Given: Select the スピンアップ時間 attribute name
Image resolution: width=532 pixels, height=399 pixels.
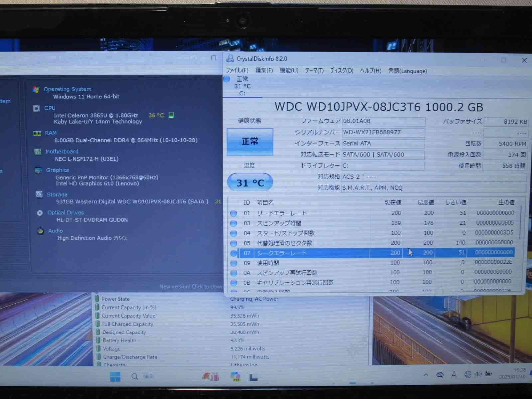Looking at the screenshot, I should (x=279, y=223).
